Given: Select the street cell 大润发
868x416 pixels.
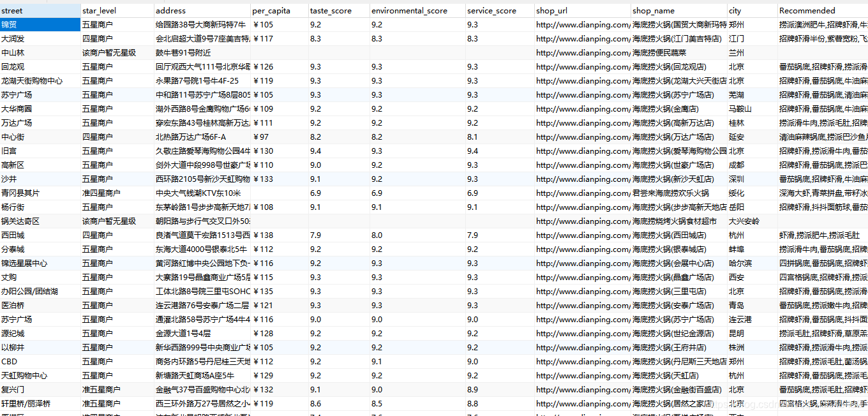Looking at the screenshot, I should (x=40, y=38).
